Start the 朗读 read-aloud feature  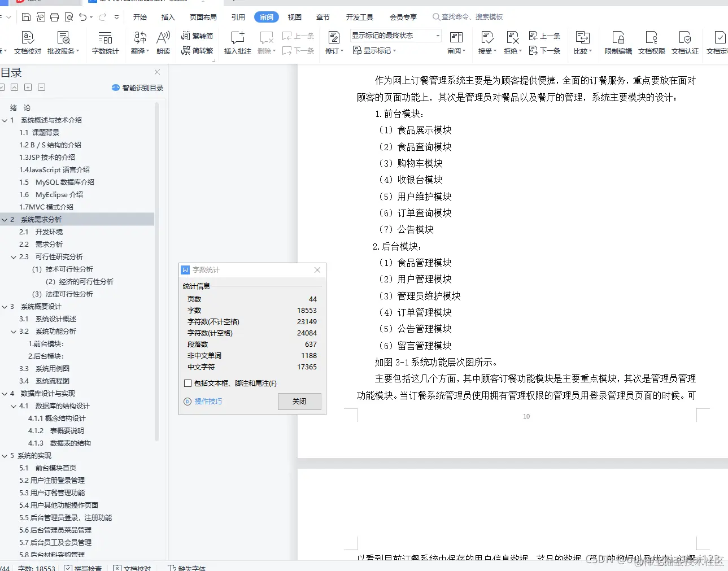point(163,42)
